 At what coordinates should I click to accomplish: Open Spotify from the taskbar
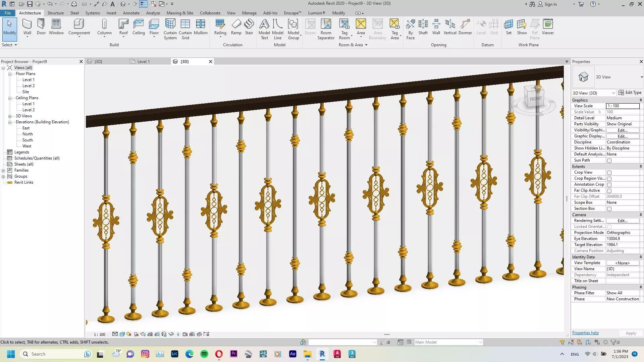coord(204,354)
